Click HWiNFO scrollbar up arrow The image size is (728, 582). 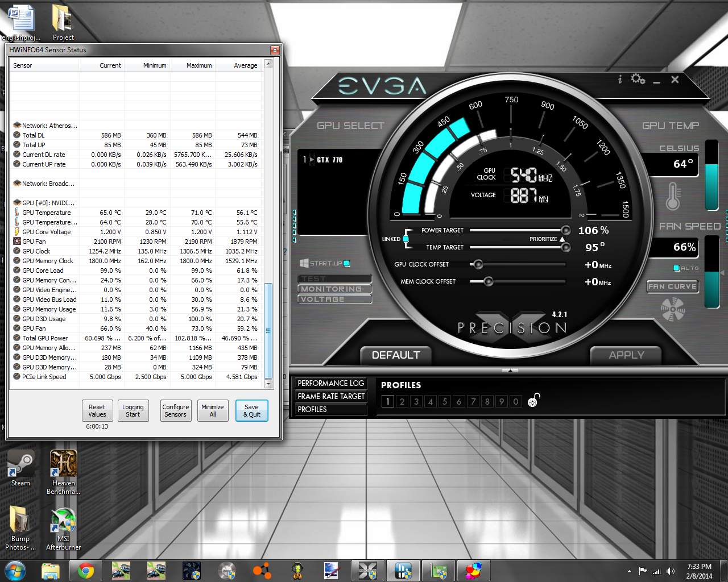click(268, 64)
